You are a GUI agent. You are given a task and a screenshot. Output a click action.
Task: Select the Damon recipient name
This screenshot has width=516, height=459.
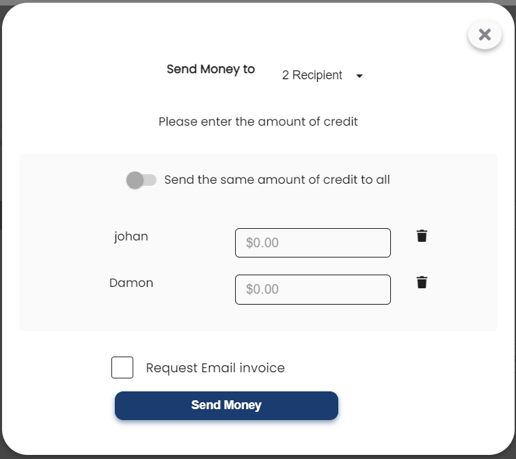[131, 283]
